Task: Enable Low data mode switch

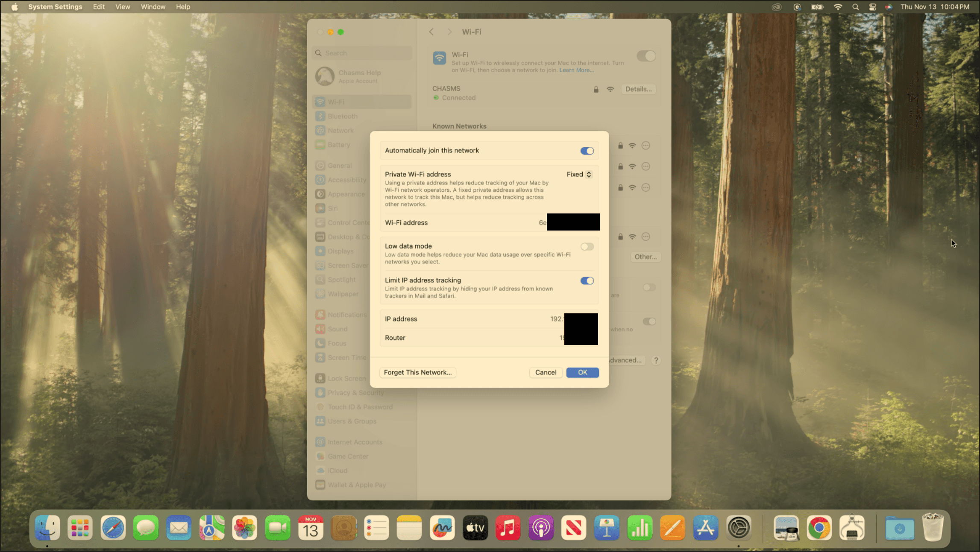Action: 587,246
